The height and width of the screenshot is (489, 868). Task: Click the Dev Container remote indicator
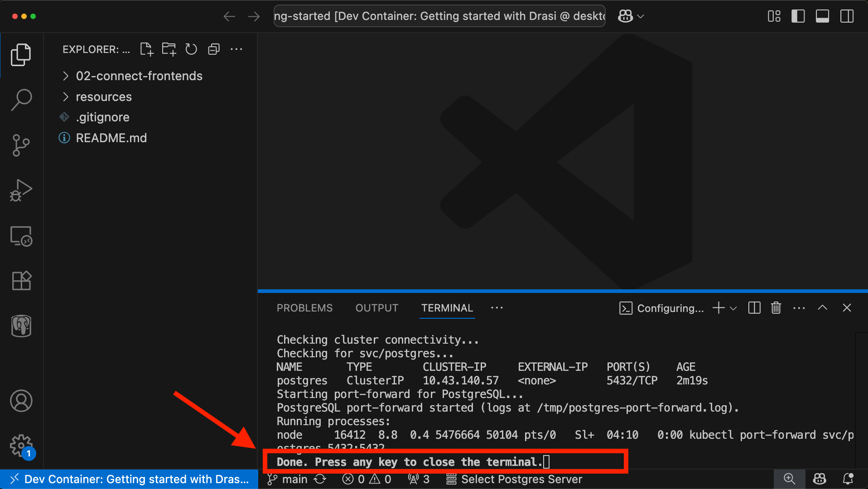[x=128, y=479]
